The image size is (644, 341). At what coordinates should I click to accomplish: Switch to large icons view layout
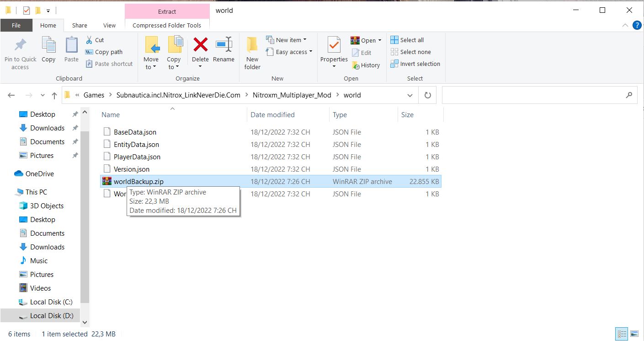(x=634, y=334)
